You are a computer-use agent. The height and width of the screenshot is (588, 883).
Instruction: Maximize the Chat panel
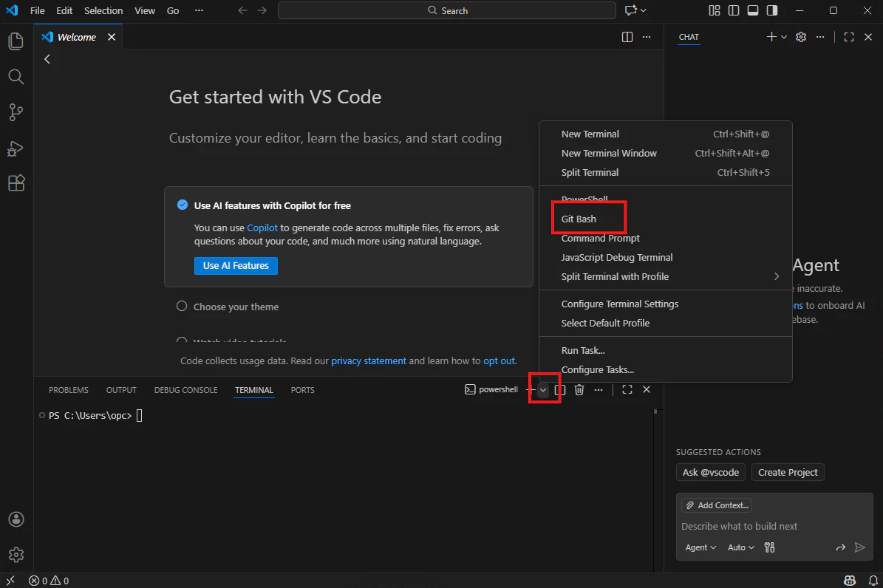pos(849,37)
